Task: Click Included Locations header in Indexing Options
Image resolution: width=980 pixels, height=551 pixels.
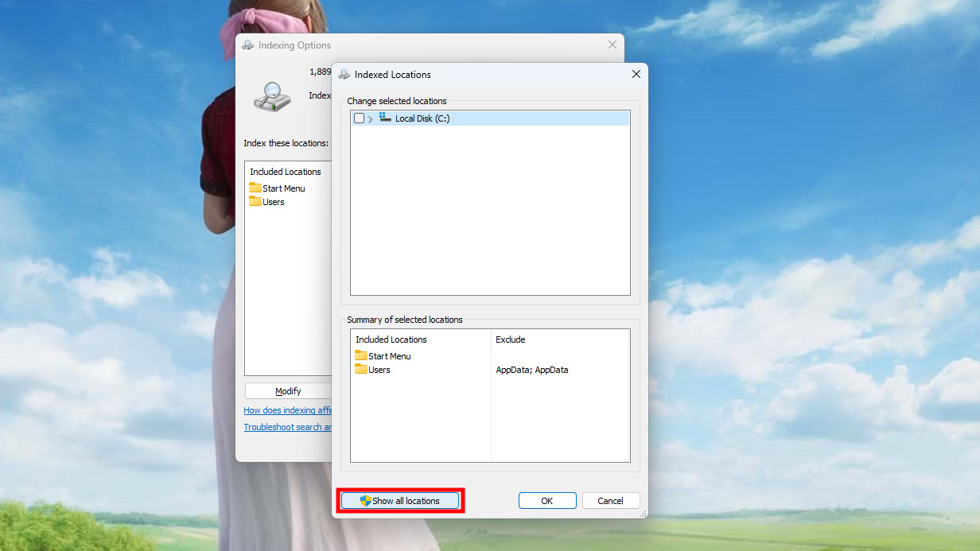Action: pos(286,172)
